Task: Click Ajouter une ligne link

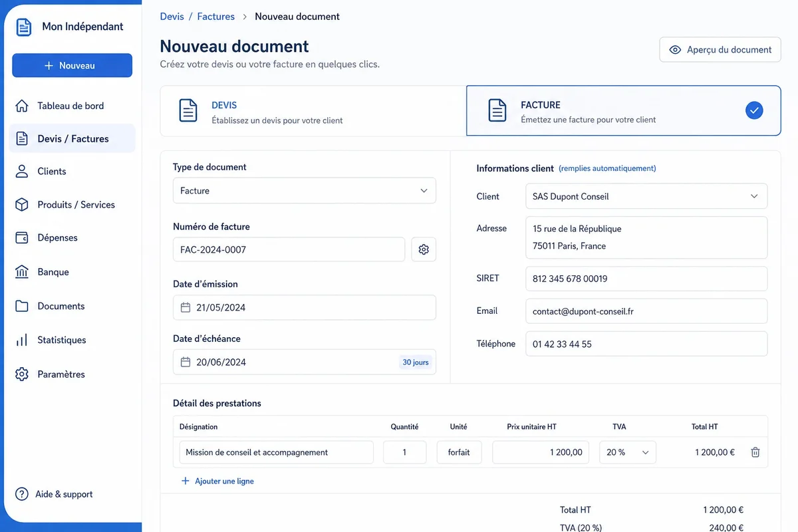Action: 224,481
